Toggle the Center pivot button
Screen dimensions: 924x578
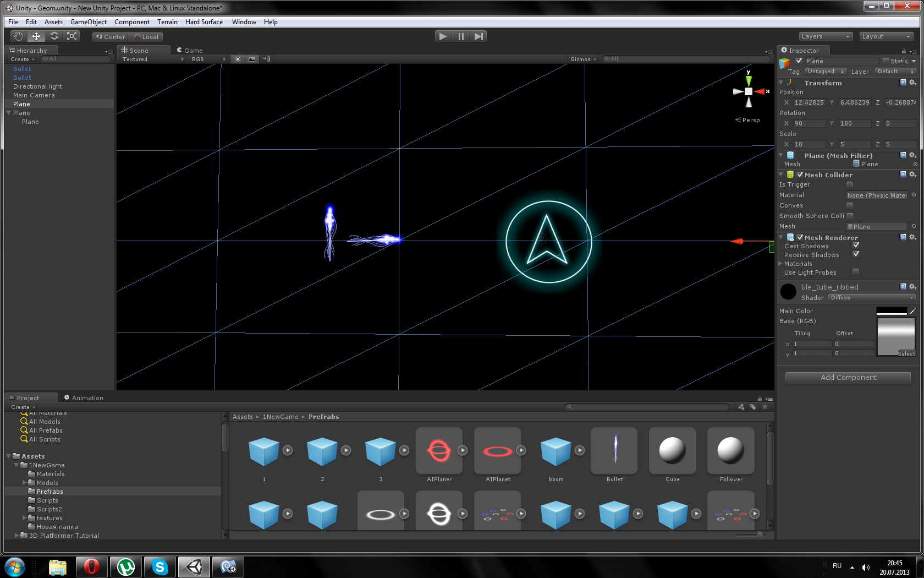[x=111, y=37]
